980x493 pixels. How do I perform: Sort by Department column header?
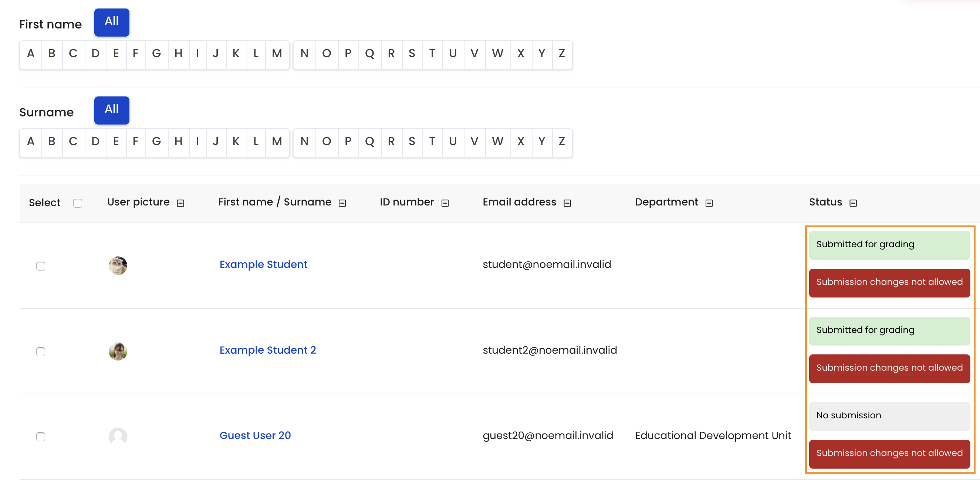point(666,202)
